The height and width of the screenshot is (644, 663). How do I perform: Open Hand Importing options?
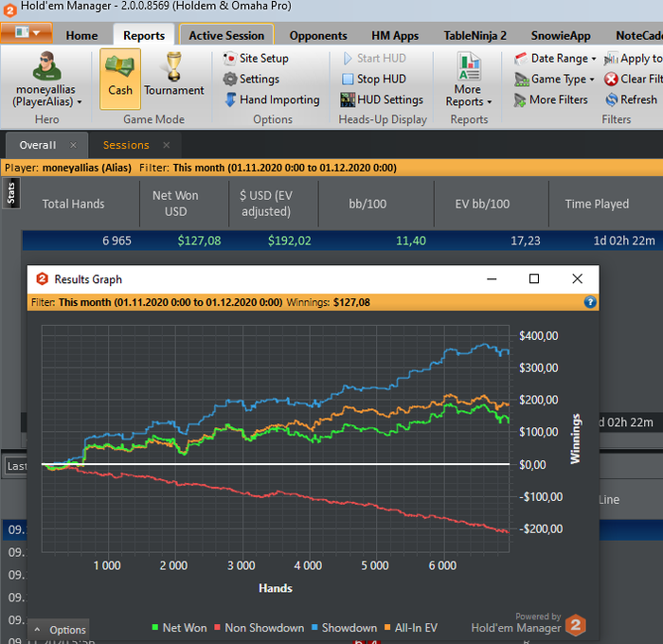pos(272,99)
